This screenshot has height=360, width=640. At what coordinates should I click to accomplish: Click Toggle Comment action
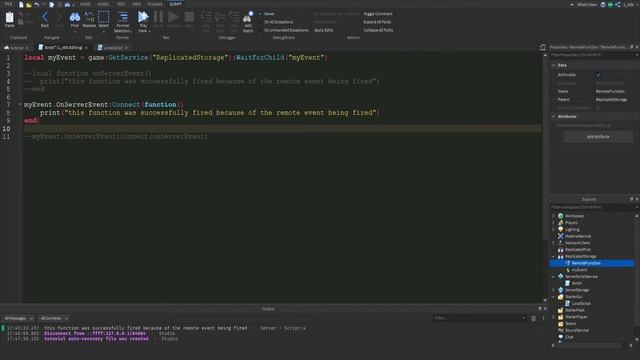pyautogui.click(x=378, y=14)
